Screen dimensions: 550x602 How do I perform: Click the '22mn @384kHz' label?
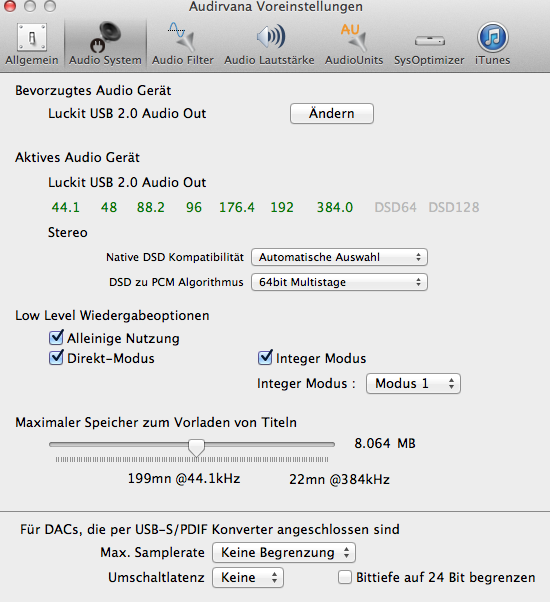click(339, 479)
